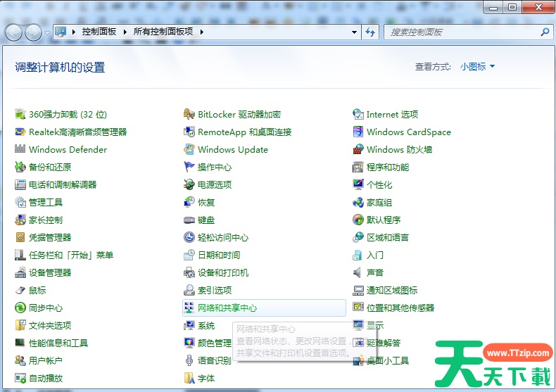Screen dimensions: 556x392
Task: Open the 网络和共享中心 link
Action: (227, 308)
